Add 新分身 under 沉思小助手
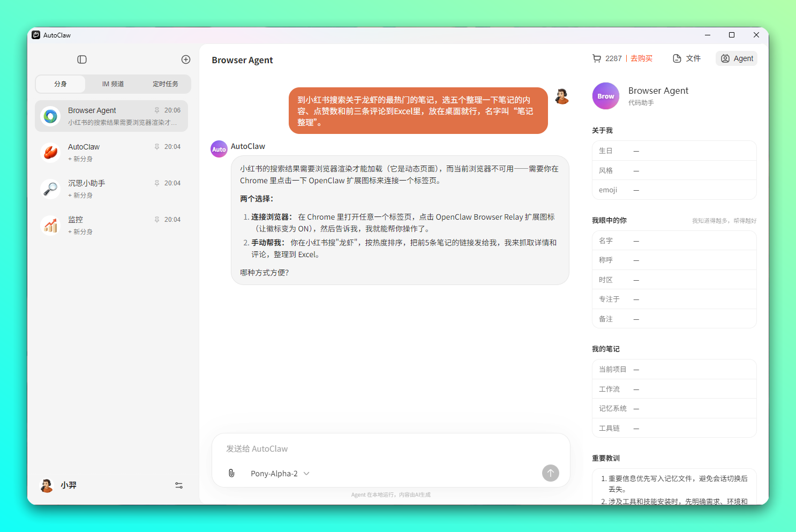Image resolution: width=796 pixels, height=532 pixels. click(x=80, y=196)
